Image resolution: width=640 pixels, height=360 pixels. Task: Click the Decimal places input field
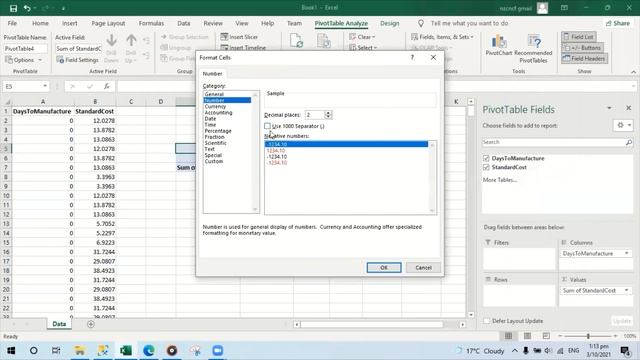click(x=315, y=115)
